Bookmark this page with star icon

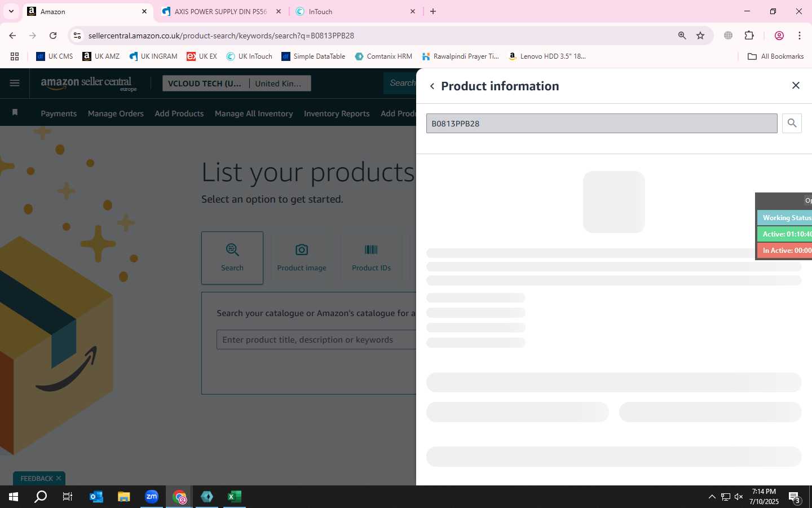(700, 36)
